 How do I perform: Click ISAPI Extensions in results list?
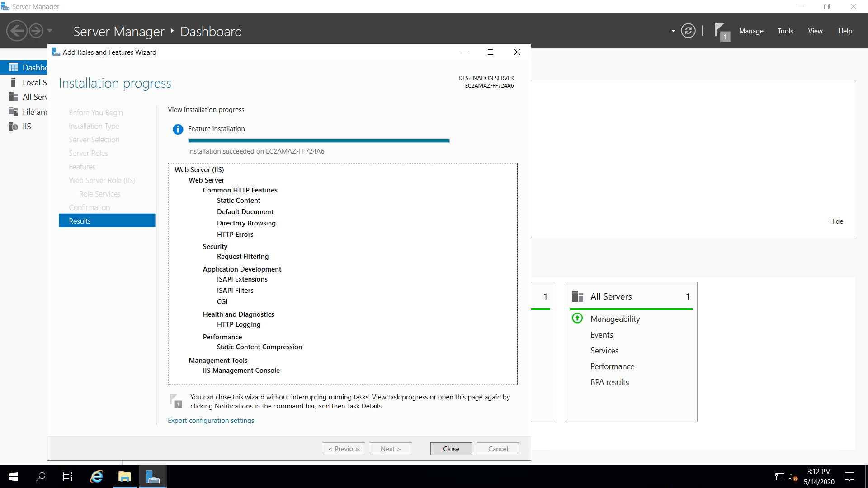click(x=242, y=279)
